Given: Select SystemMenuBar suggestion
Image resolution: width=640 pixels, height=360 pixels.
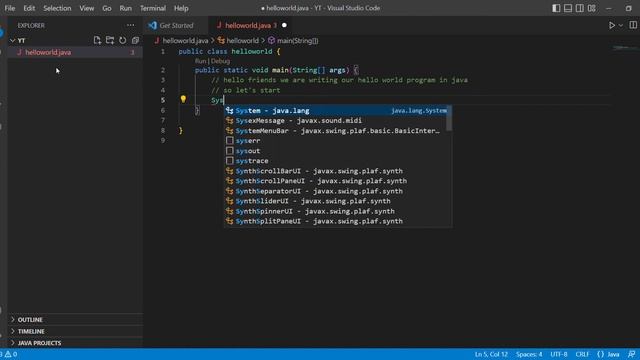Looking at the screenshot, I should click(x=336, y=131).
